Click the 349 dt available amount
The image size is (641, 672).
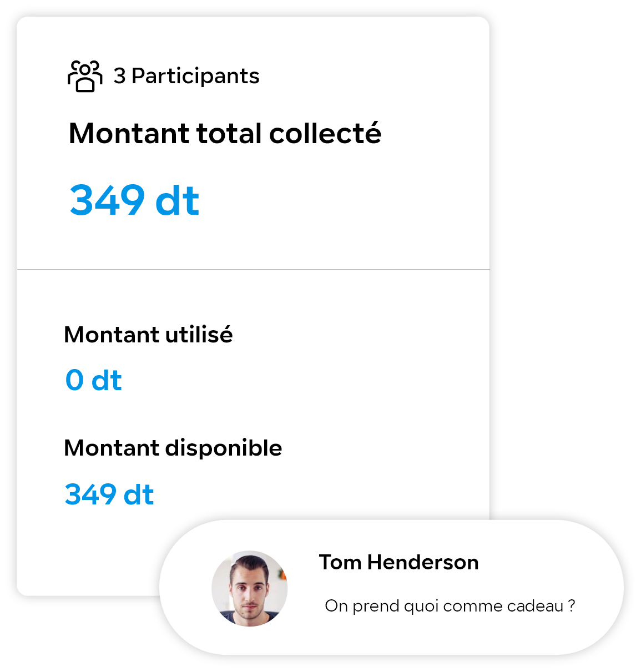(x=109, y=494)
